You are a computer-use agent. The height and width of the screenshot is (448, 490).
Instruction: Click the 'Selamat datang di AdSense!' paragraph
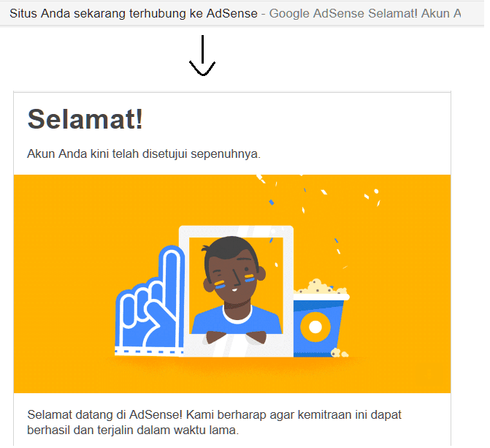[x=214, y=422]
